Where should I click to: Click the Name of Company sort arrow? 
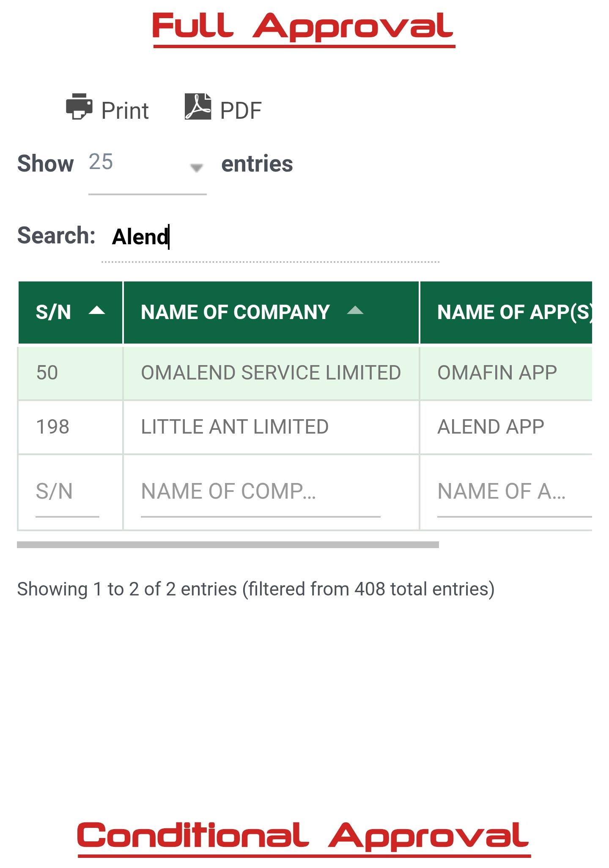(x=355, y=311)
